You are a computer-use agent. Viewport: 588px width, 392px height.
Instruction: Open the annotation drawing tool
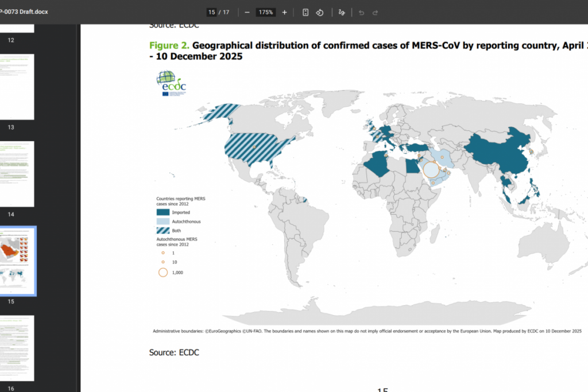click(341, 12)
